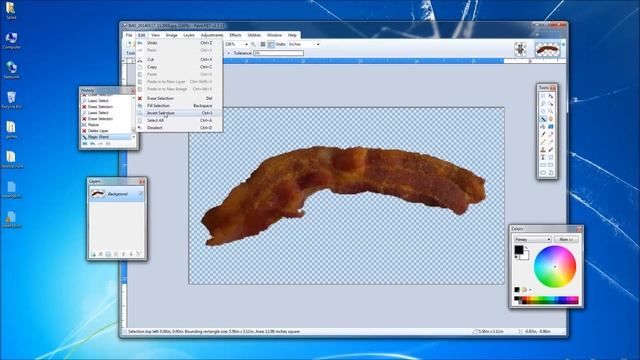Select the Ellipse shape tool in Tools window
The image size is (640, 360).
(543, 172)
